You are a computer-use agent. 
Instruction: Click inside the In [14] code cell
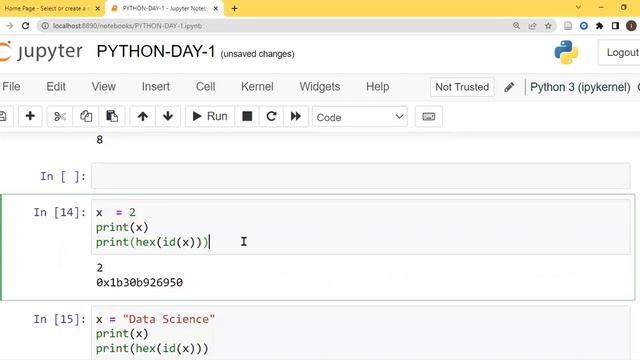point(360,227)
